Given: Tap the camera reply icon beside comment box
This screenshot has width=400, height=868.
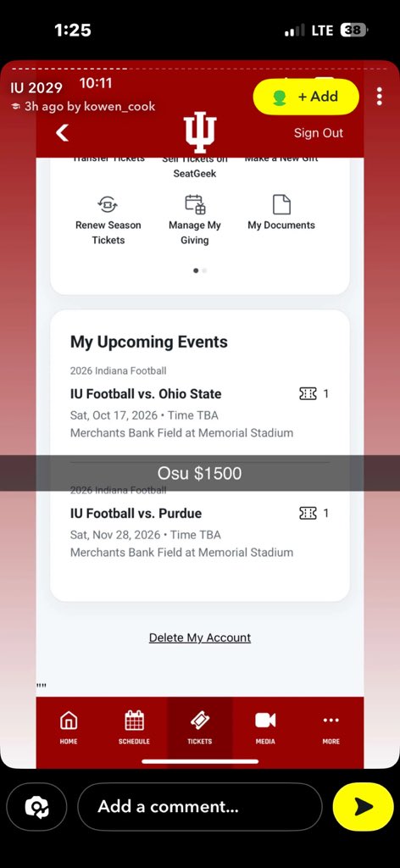Looking at the screenshot, I should point(37,807).
